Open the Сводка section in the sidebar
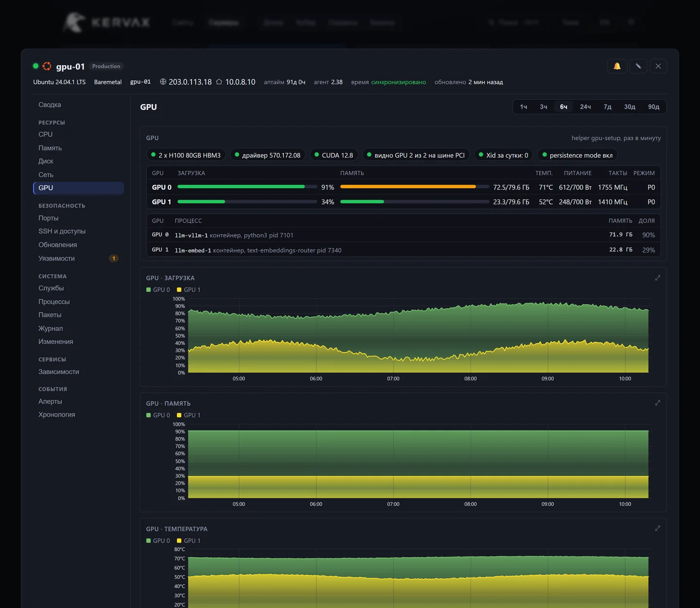700x608 pixels. (79, 105)
